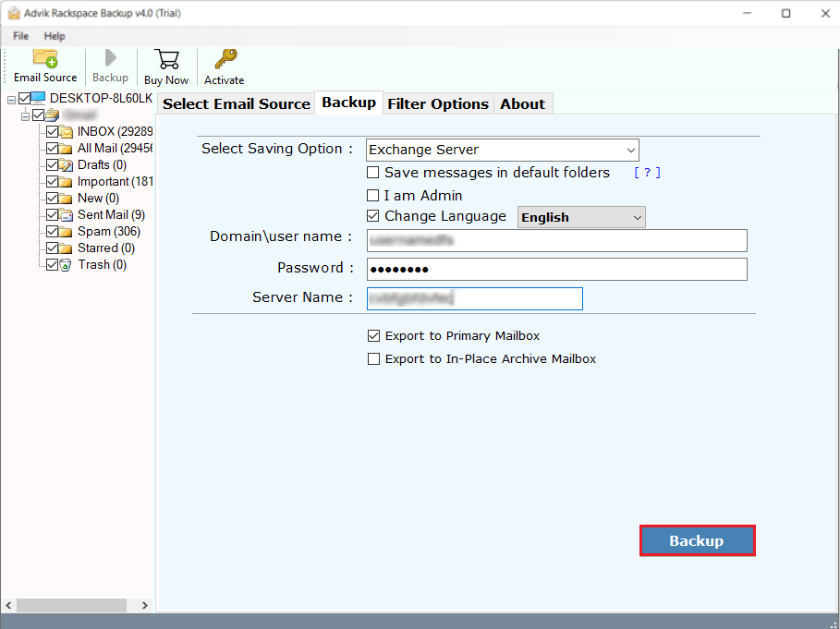Click the Sent Mail folder icon
This screenshot has height=629, width=840.
click(x=66, y=214)
